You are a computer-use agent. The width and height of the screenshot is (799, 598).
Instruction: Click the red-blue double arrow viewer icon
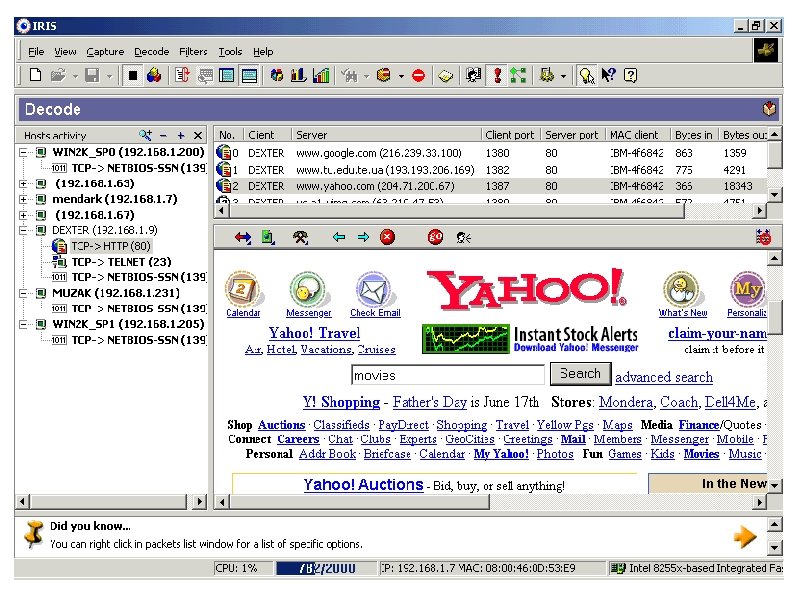click(x=243, y=237)
